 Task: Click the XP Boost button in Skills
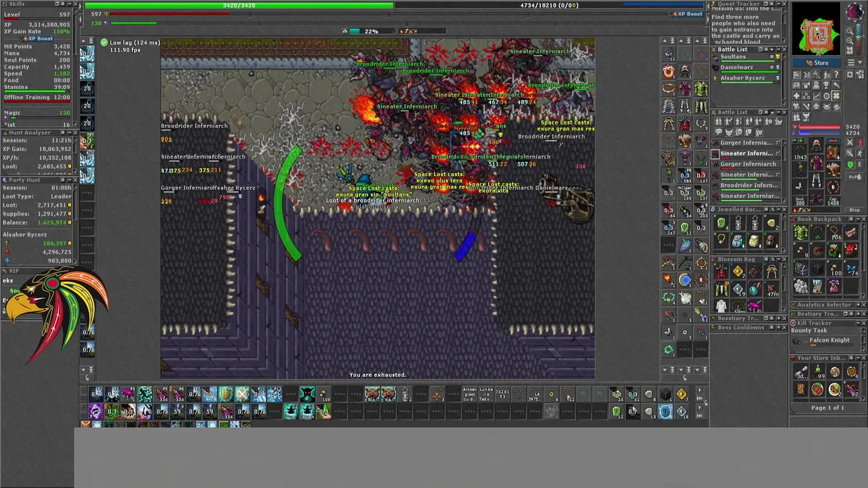click(37, 39)
